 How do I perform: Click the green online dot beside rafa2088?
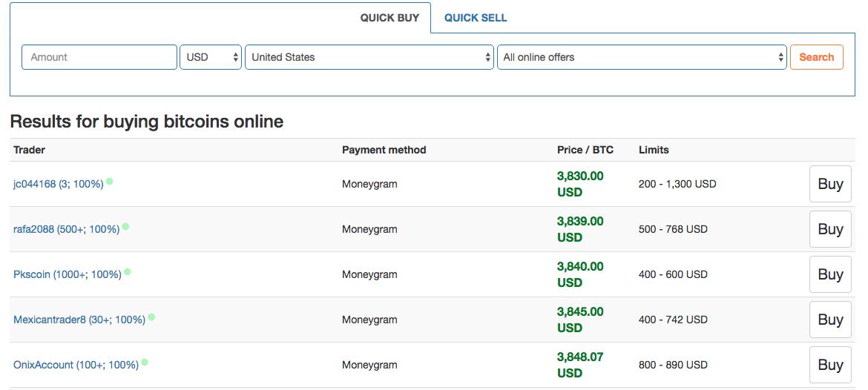click(x=125, y=227)
